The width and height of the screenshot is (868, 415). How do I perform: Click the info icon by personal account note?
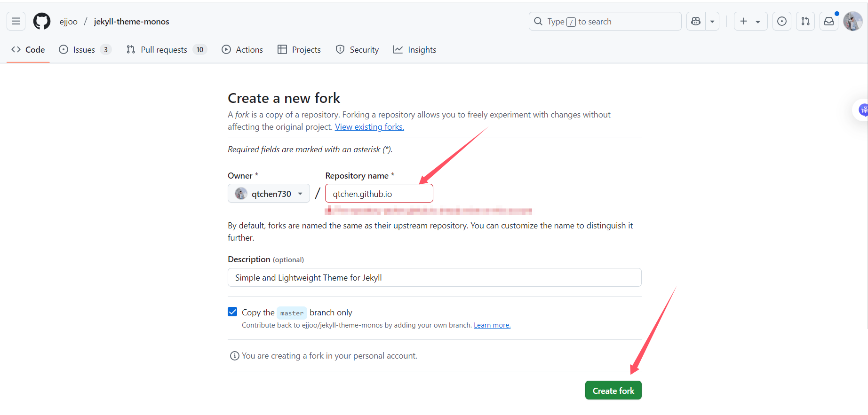click(234, 356)
